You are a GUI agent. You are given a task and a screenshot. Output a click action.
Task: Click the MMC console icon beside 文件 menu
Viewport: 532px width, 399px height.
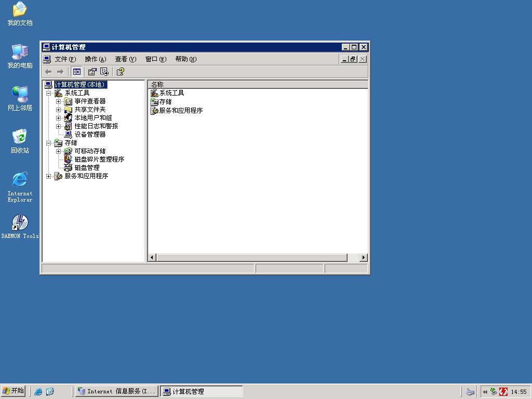[47, 59]
